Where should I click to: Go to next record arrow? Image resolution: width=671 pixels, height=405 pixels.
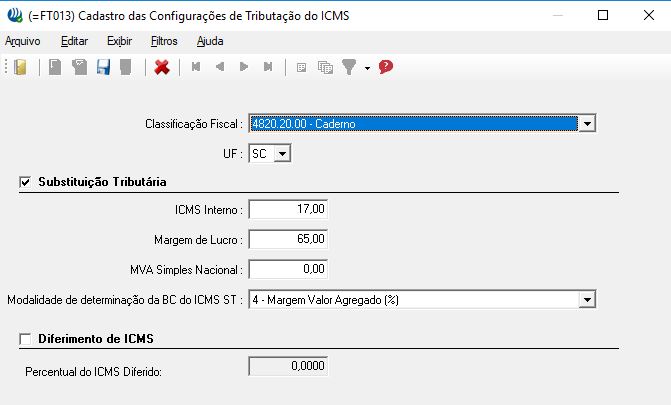(x=243, y=67)
